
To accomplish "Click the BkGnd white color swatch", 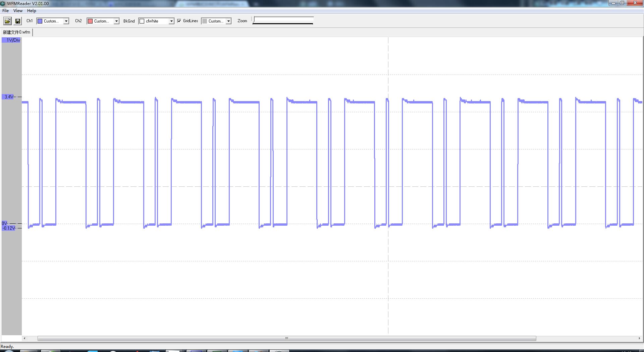I will [x=142, y=21].
